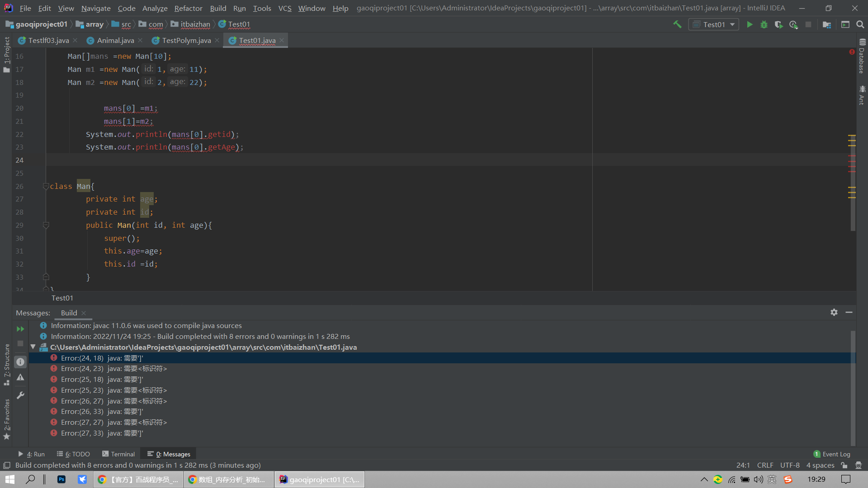This screenshot has height=488, width=868.
Task: Open Photoshop from the taskbar
Action: coord(61,479)
